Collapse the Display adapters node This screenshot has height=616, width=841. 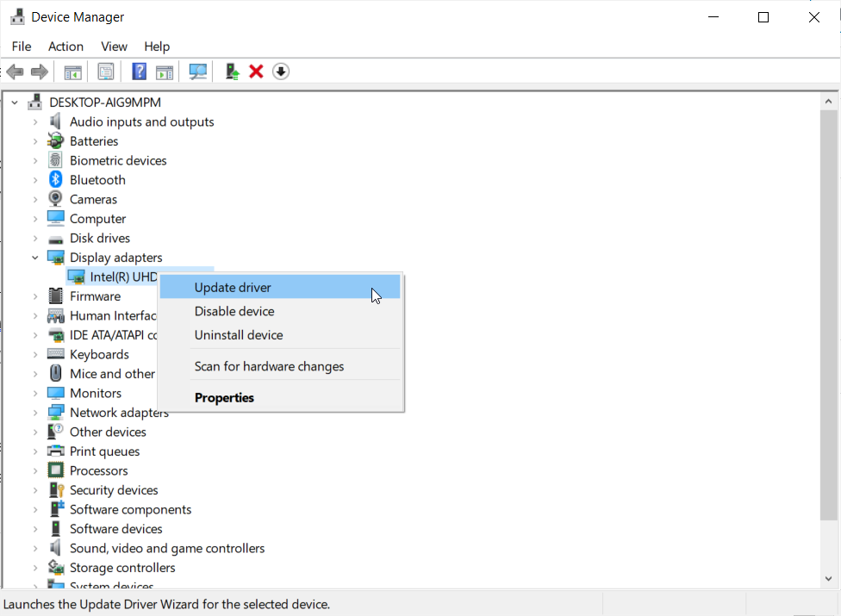(34, 258)
